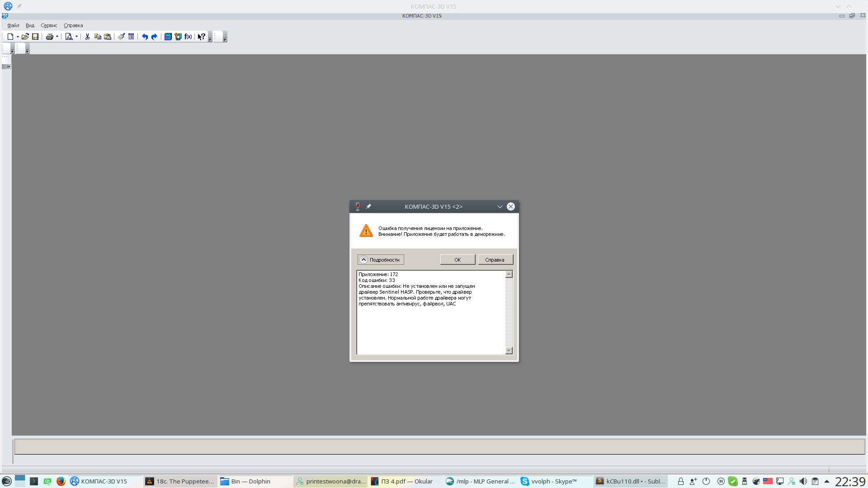Open the Файл menu
Viewport: 868px width, 488px height.
pos(13,25)
